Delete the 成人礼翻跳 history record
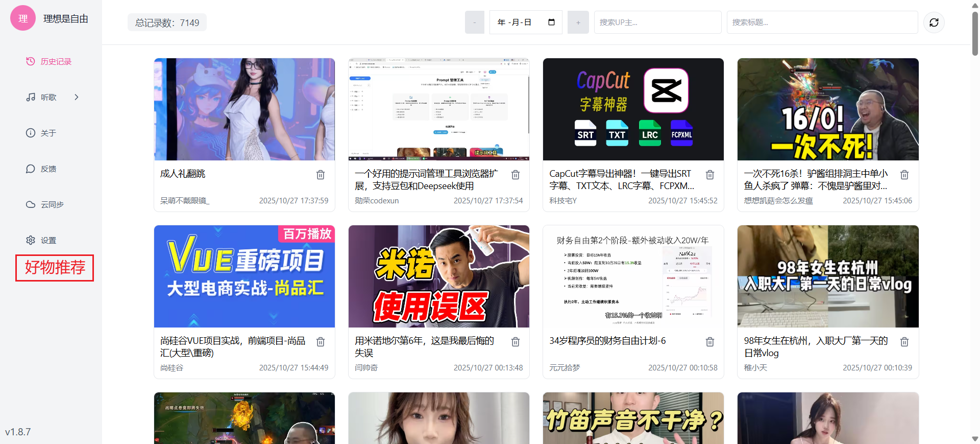This screenshot has width=980, height=444. pos(321,175)
